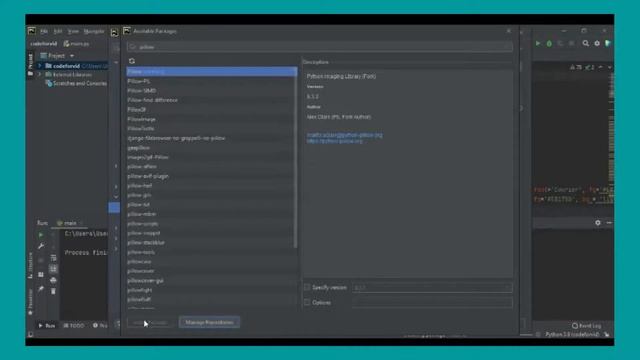Click the package list scrollbar
Screen dimensions: 640x360
click(296, 157)
